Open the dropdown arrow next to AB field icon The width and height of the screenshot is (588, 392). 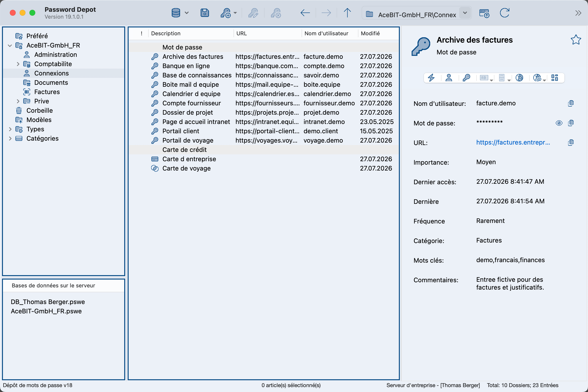491,80
